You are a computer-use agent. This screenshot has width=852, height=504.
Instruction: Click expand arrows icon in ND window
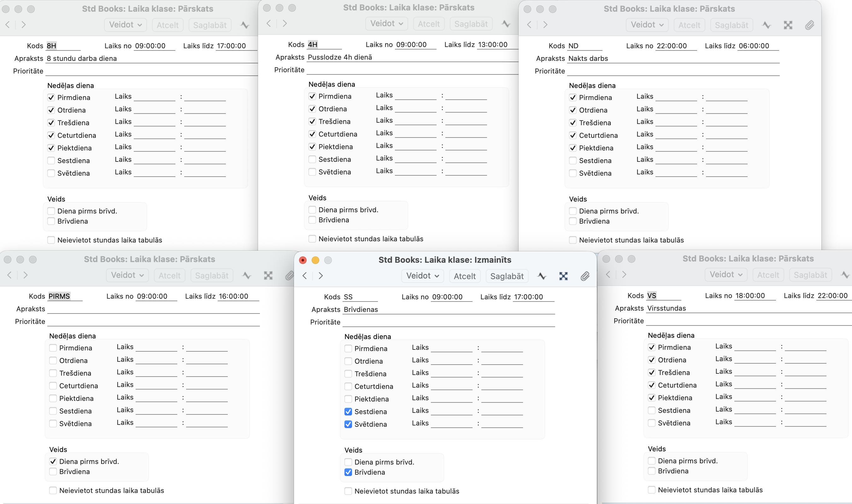[788, 25]
